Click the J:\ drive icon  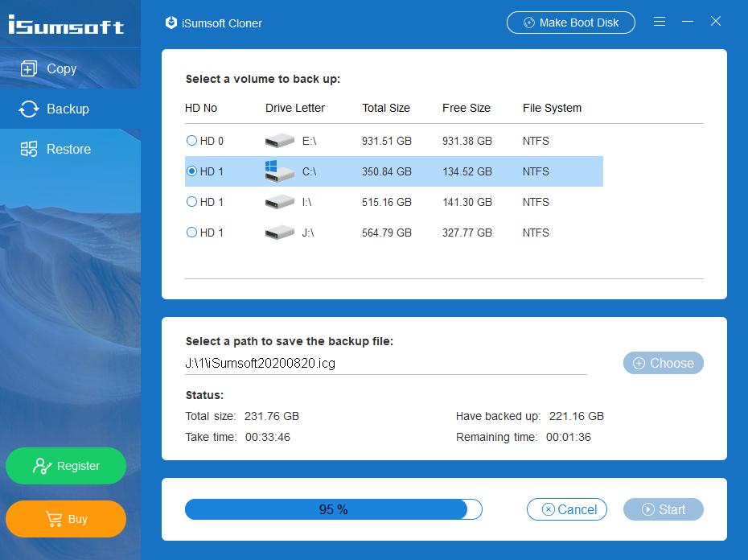pyautogui.click(x=280, y=232)
